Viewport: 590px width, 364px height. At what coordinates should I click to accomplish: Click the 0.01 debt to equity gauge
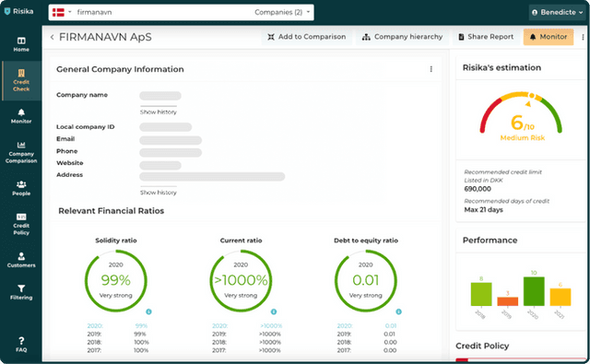tap(366, 281)
